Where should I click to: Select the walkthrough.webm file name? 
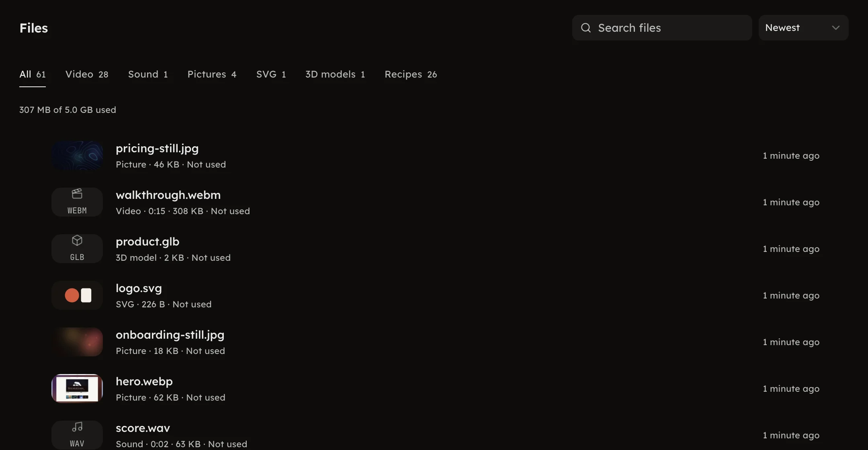tap(168, 195)
